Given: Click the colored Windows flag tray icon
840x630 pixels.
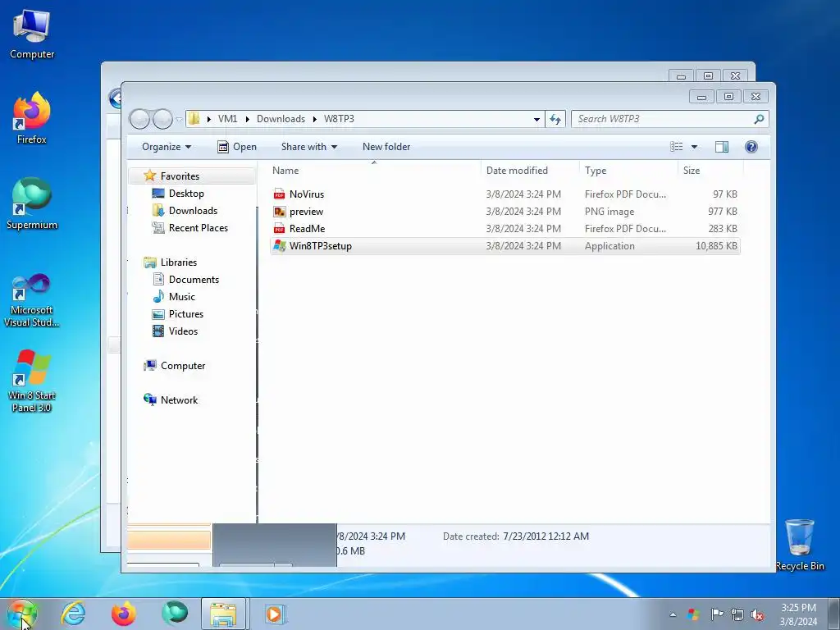Looking at the screenshot, I should [693, 614].
